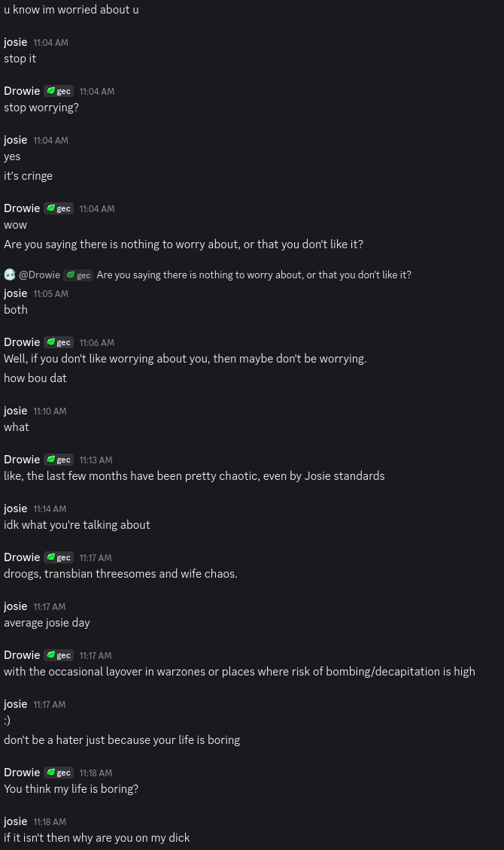Click gec badge on Drowie's 11:06 AM message
Screen dimensions: 504x850
[x=59, y=343]
